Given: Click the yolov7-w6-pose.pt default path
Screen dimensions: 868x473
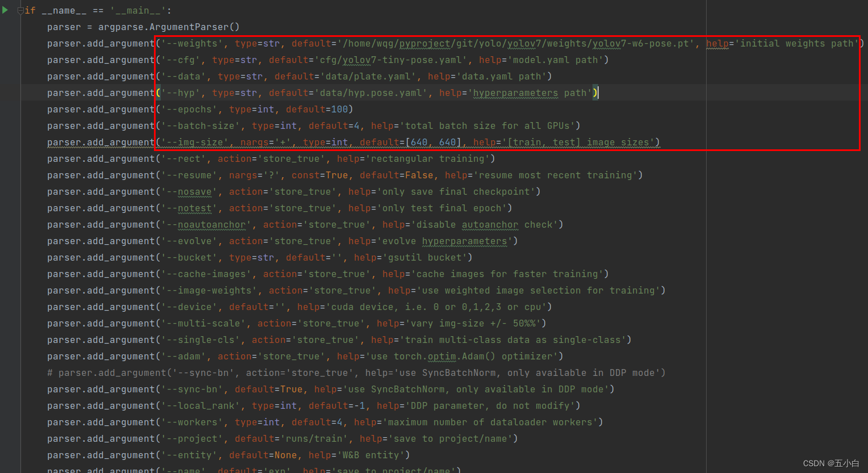Looking at the screenshot, I should point(516,44).
